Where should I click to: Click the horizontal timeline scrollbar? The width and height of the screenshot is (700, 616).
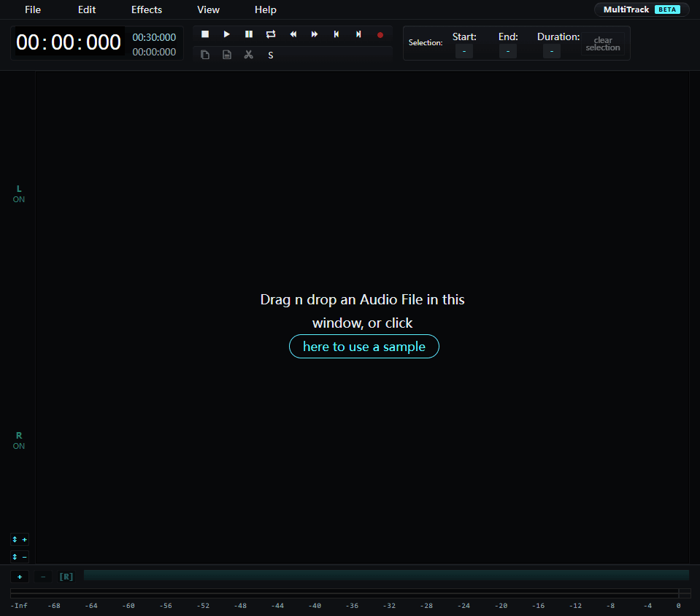[386, 575]
